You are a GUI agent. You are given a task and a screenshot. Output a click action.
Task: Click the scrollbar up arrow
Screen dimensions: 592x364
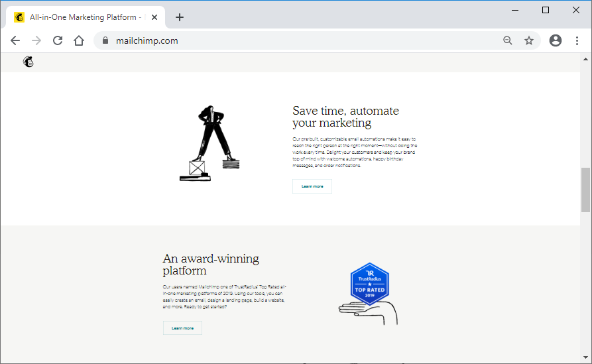tap(585, 59)
